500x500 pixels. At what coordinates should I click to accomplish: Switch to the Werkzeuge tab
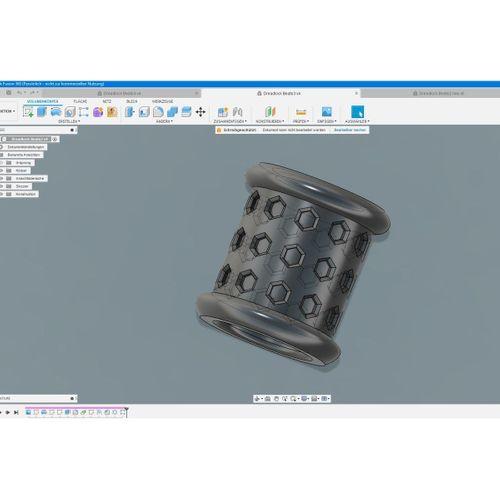coord(162,101)
